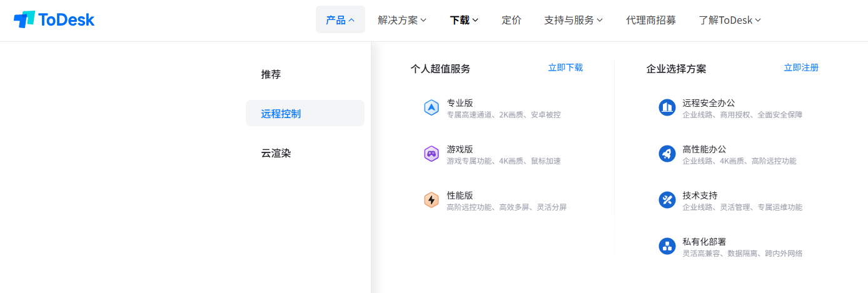Click description 高阶远控功能、高效多屏、灵活分屏
This screenshot has width=868, height=293.
pos(507,207)
